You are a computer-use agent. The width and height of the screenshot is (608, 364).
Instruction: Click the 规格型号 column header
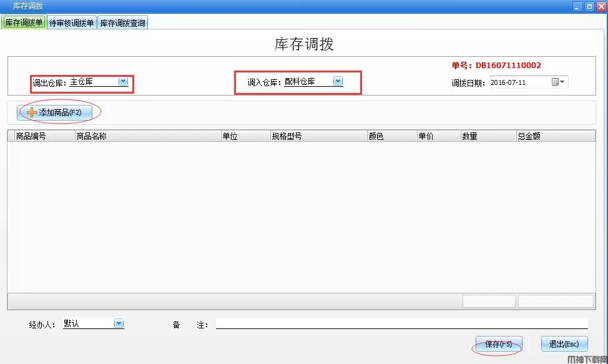tap(319, 136)
